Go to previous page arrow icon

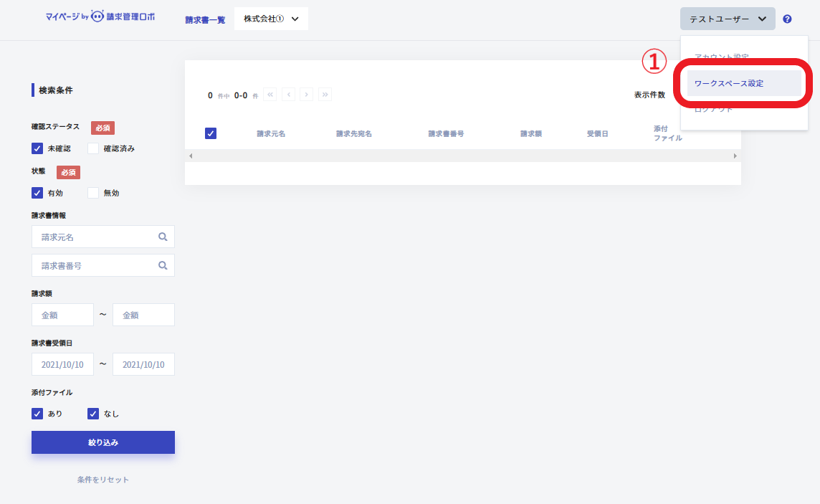click(289, 95)
